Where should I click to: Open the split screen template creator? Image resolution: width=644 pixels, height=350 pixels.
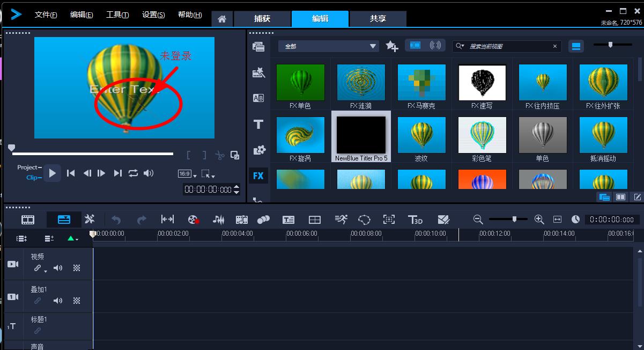click(x=315, y=220)
